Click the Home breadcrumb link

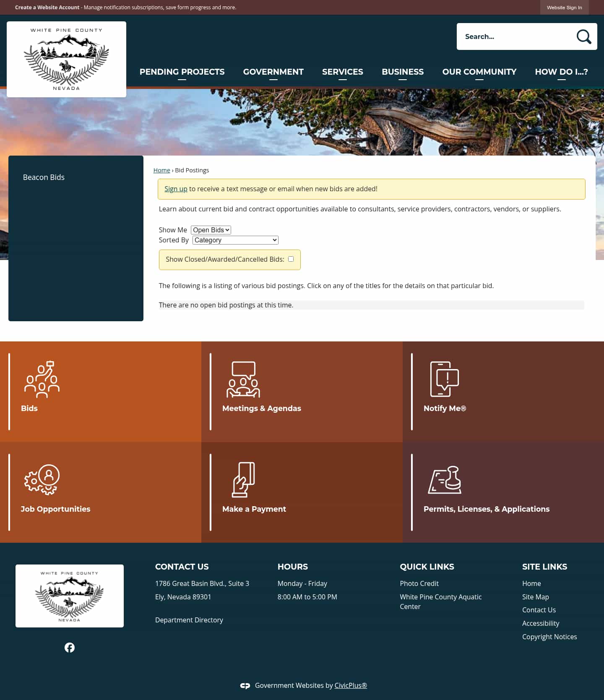point(161,170)
